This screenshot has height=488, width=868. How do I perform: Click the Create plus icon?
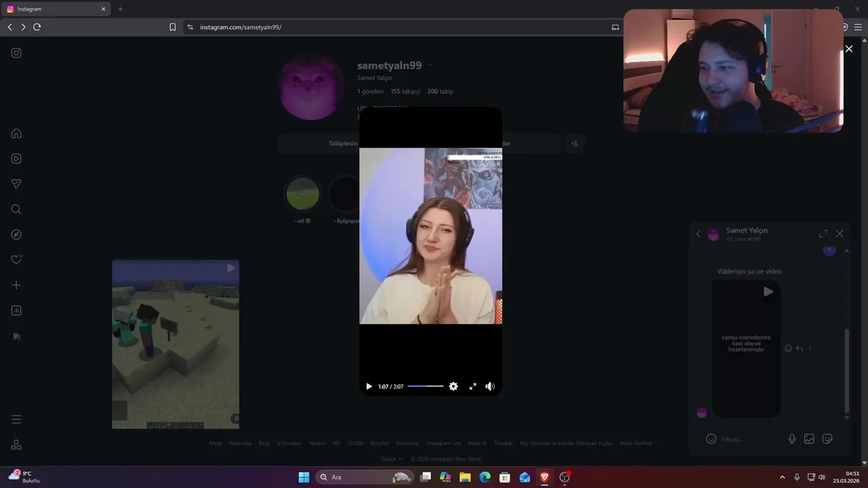coord(16,285)
